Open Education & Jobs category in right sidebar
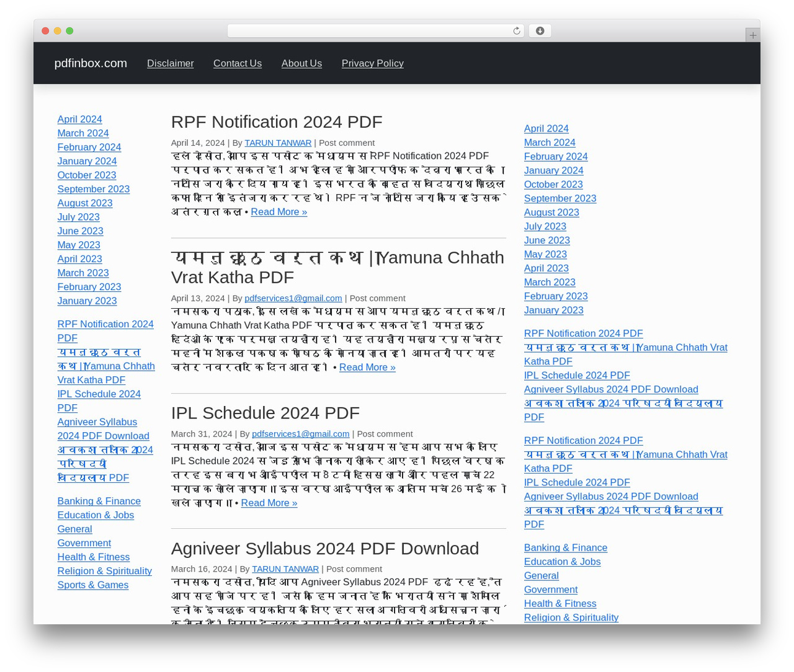 (562, 562)
